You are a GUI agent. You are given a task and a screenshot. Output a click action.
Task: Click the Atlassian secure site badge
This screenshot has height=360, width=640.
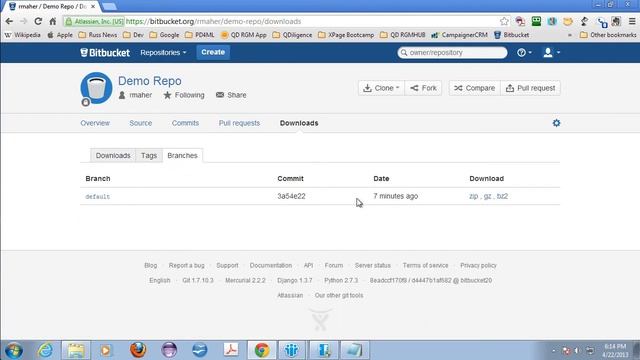[x=94, y=21]
